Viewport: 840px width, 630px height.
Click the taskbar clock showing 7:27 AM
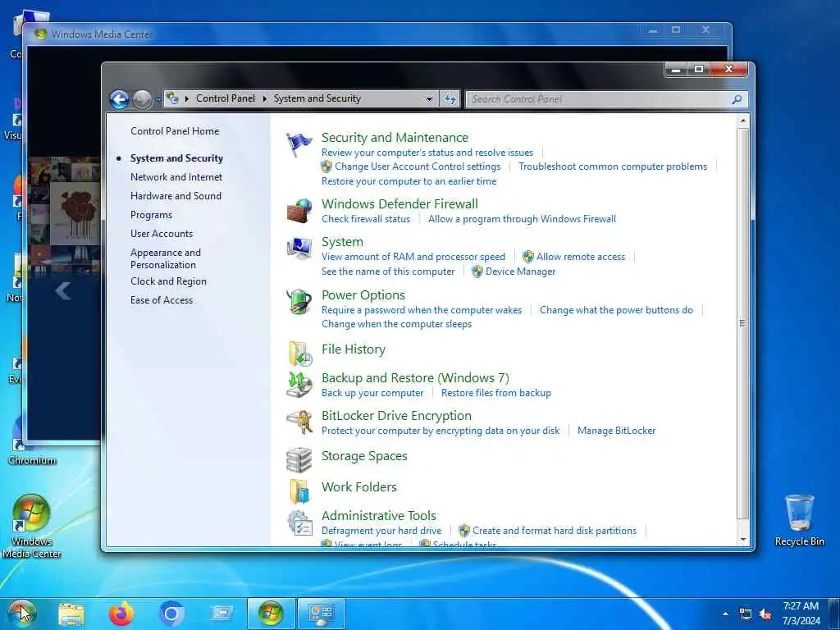pos(801,614)
